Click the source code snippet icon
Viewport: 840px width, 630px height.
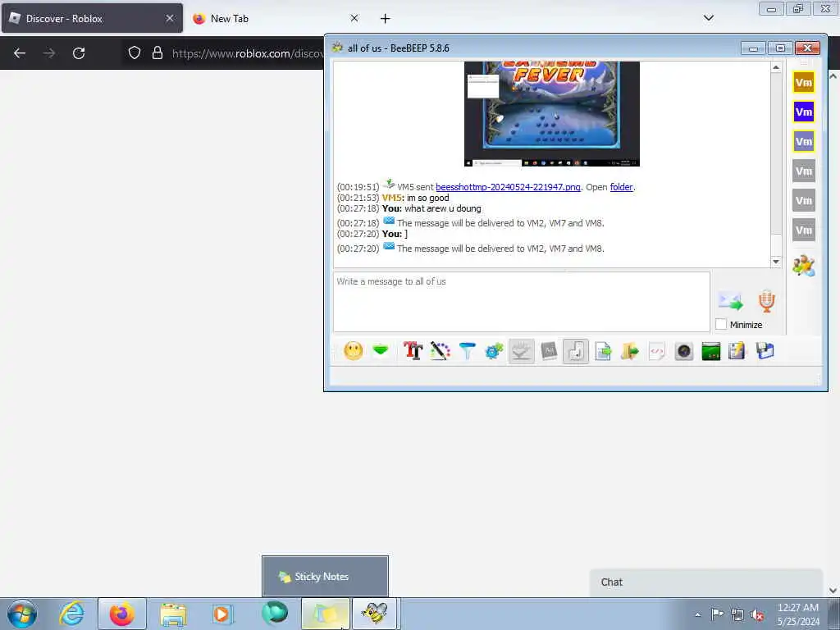(657, 351)
